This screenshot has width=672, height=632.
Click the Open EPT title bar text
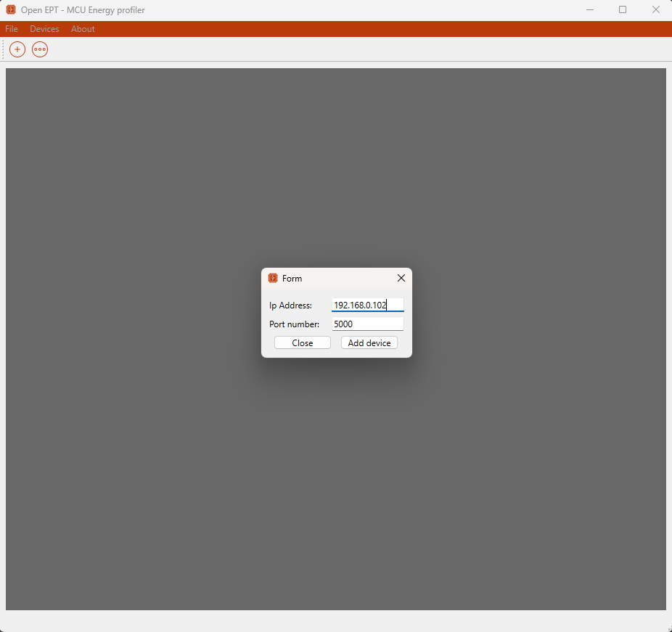tap(82, 9)
